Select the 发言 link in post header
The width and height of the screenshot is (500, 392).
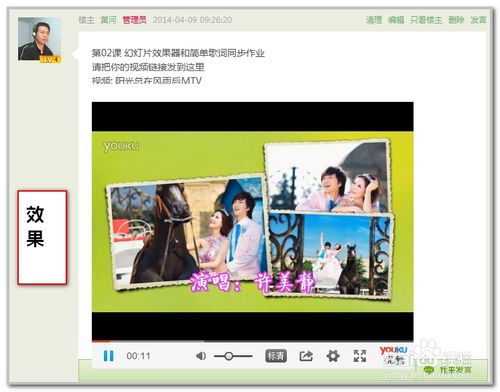click(478, 20)
